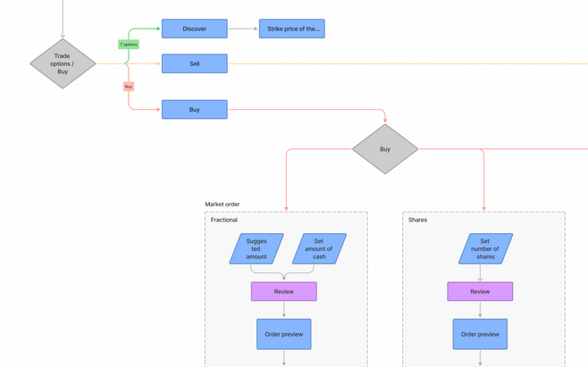Select Order preview box in Shares group
The image size is (588, 367).
point(480,334)
